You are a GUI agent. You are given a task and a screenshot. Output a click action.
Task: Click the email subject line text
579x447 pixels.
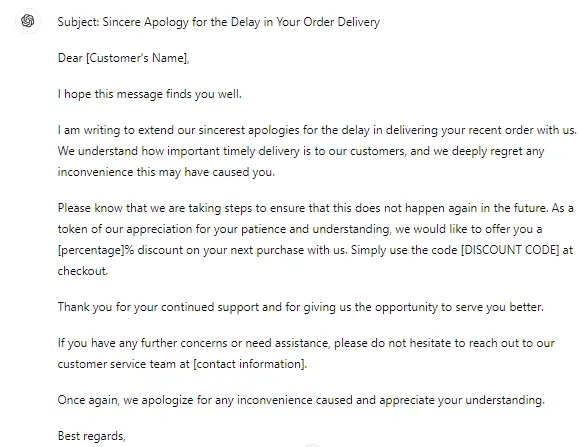(219, 22)
